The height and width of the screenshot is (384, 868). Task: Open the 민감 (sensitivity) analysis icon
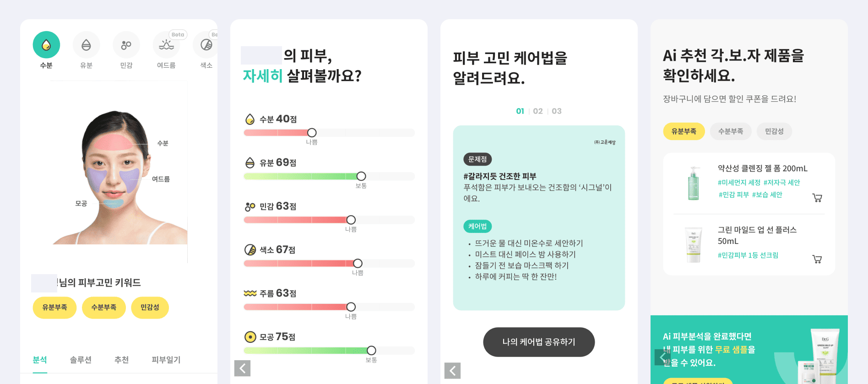(x=126, y=44)
